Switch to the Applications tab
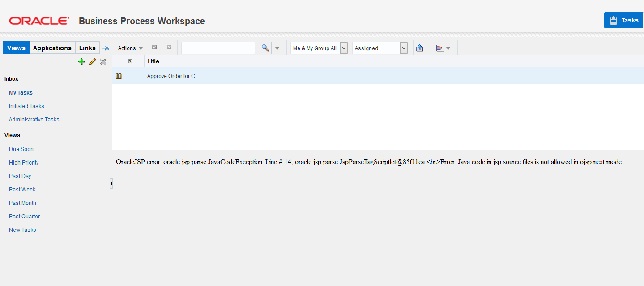The image size is (644, 286). [x=52, y=48]
